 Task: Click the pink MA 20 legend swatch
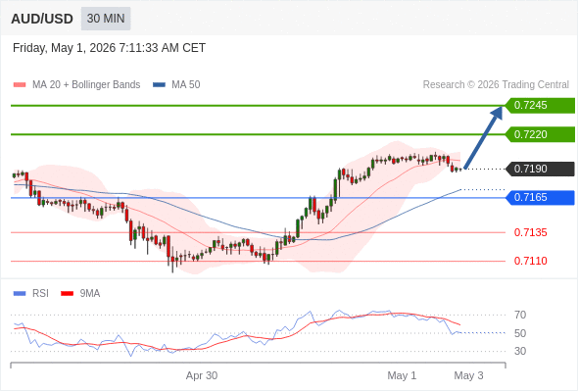[x=20, y=85]
